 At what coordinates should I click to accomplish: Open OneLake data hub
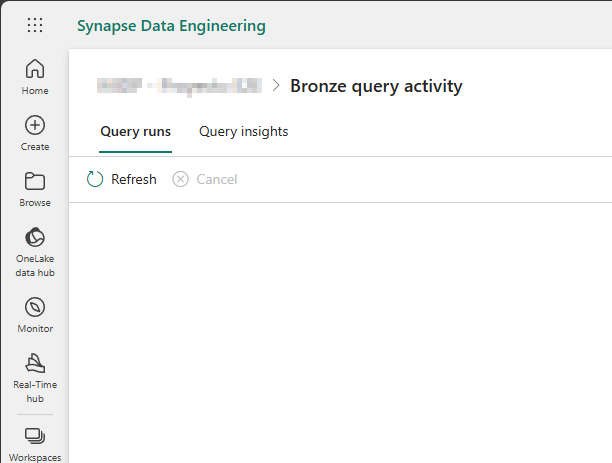coord(35,252)
